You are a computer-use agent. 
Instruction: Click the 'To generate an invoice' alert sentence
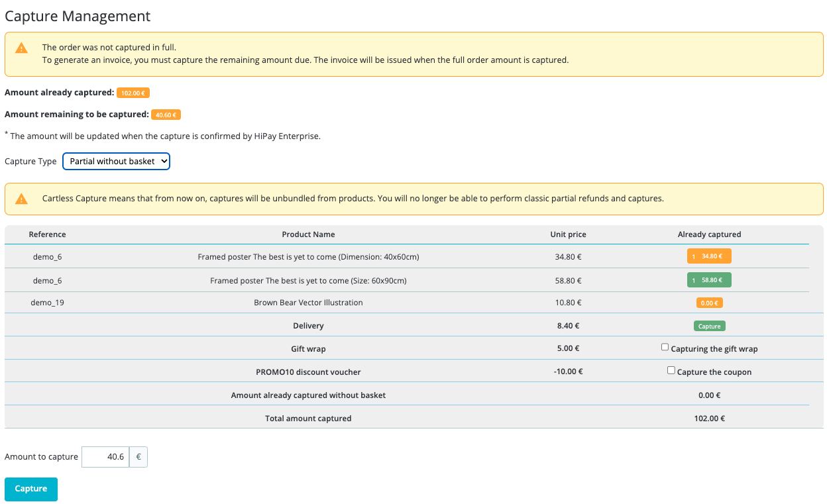[x=305, y=60]
